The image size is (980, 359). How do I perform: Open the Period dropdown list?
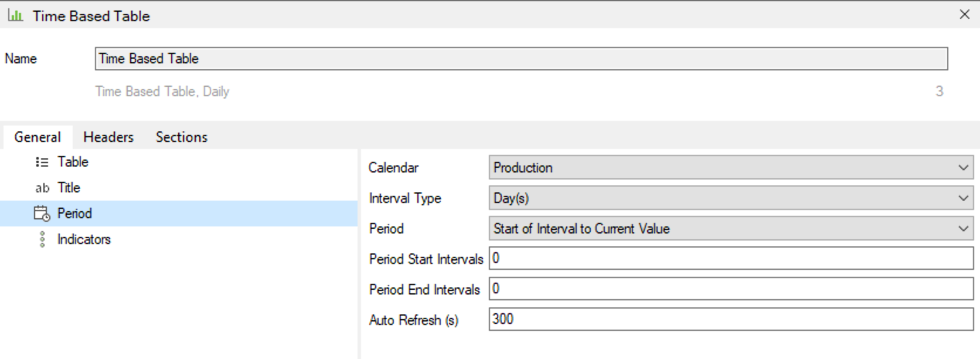click(731, 229)
